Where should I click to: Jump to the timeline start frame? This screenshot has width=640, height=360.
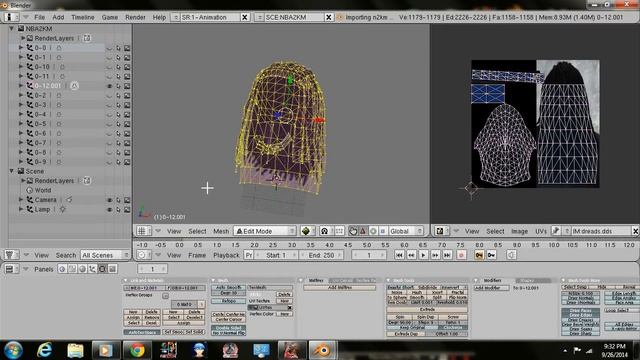(x=399, y=255)
